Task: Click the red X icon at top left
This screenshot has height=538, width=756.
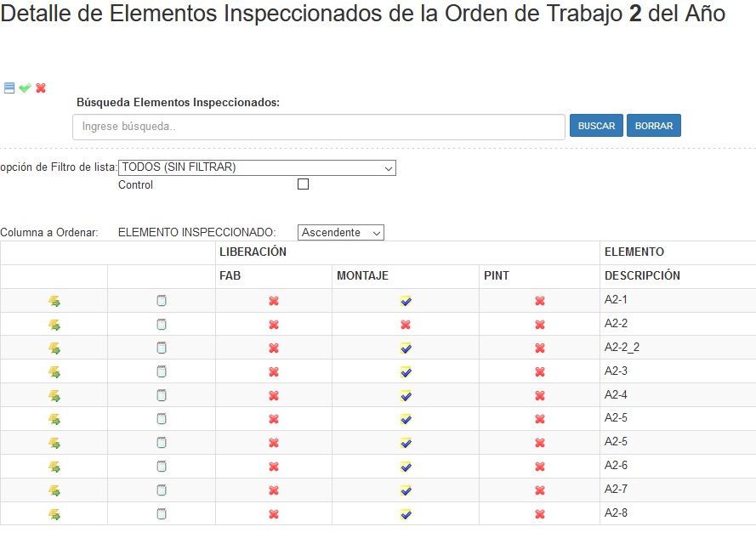Action: [x=41, y=88]
